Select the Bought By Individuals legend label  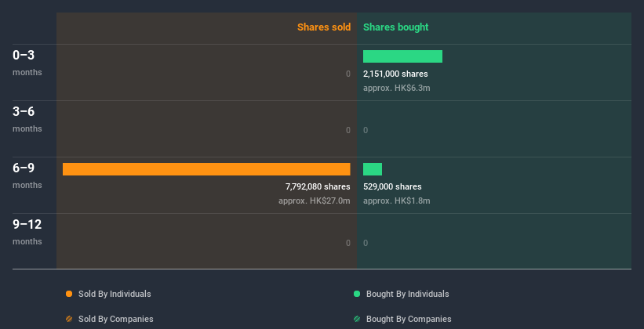coord(407,294)
